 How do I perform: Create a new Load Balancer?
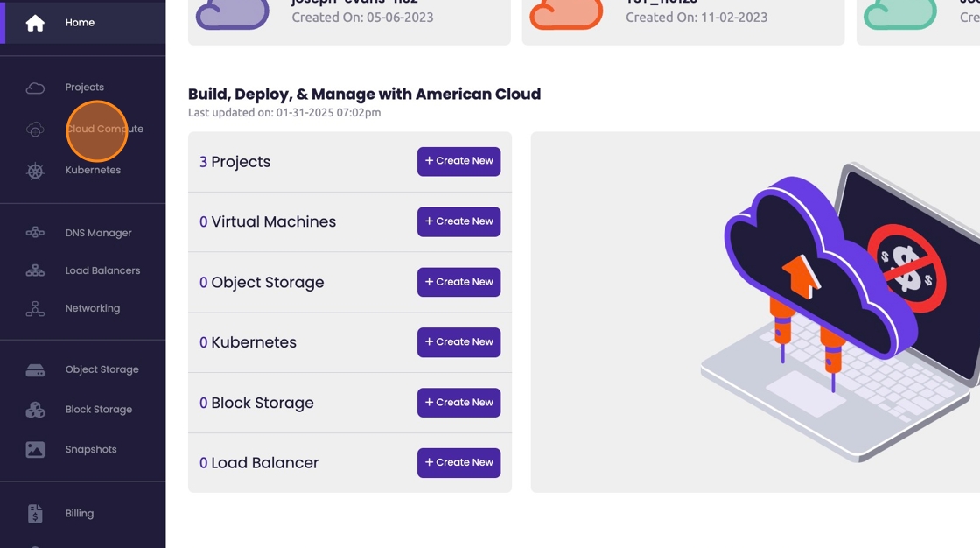458,462
